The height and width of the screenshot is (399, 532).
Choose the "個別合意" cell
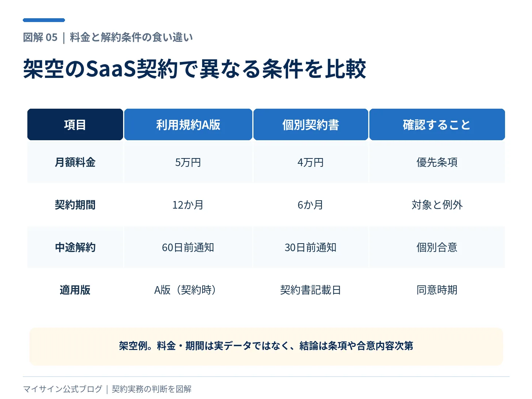(x=437, y=247)
